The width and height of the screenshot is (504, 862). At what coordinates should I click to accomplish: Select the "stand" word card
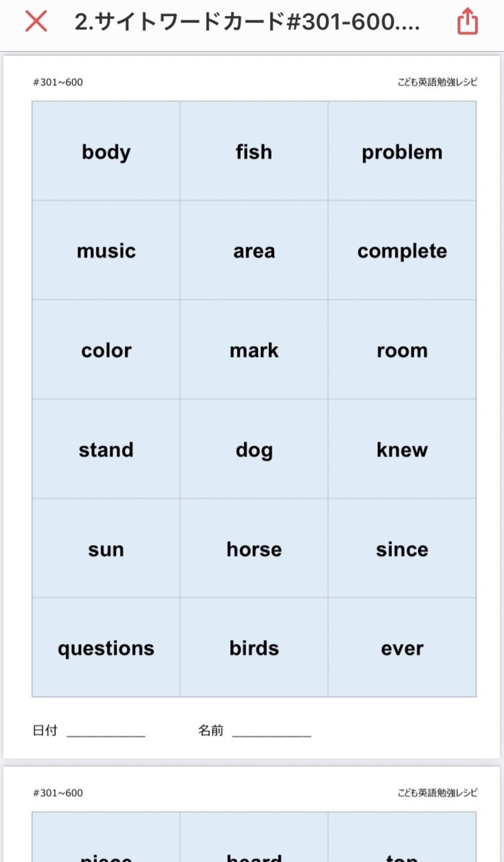(x=106, y=449)
